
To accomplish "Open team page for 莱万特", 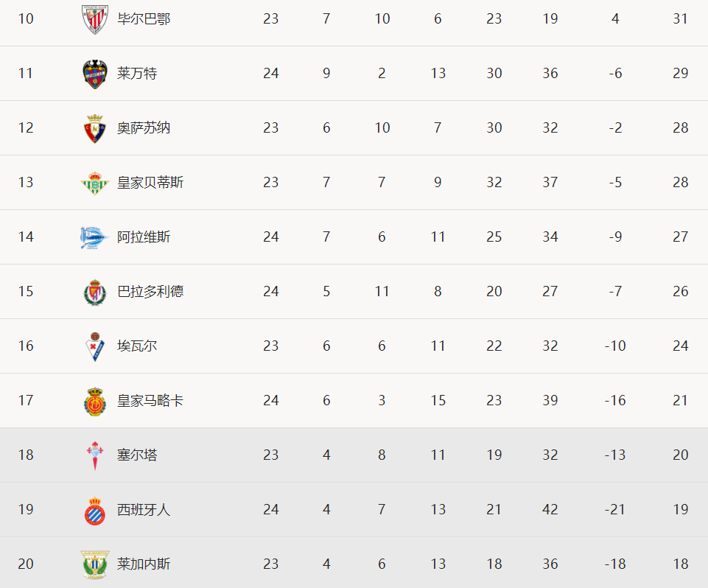I will 137,74.
